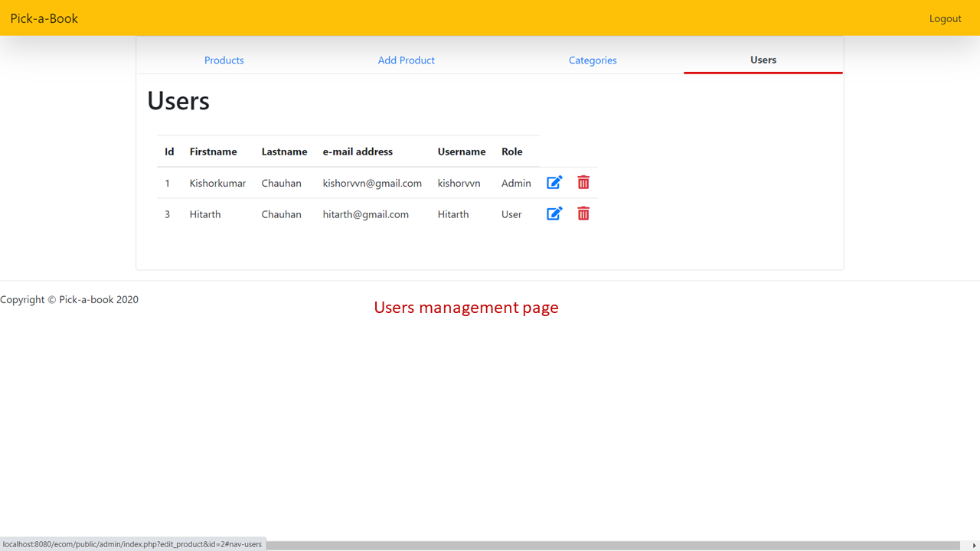Click the Copyright Pick-a-book 2020 footer text
The width and height of the screenshot is (980, 551).
point(70,299)
